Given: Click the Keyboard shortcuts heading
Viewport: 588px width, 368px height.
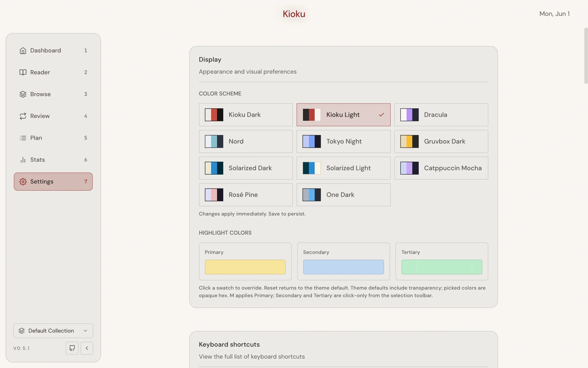Looking at the screenshot, I should point(229,344).
